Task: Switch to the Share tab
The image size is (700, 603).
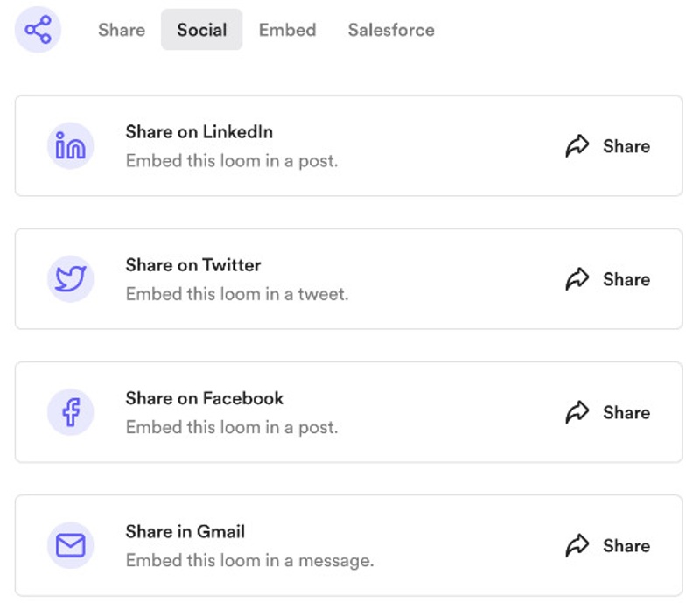Action: (122, 30)
